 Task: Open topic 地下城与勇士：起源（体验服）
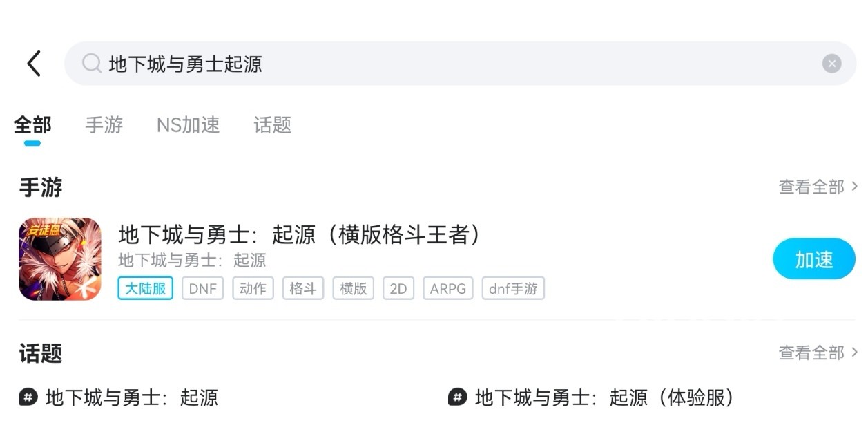click(x=604, y=397)
